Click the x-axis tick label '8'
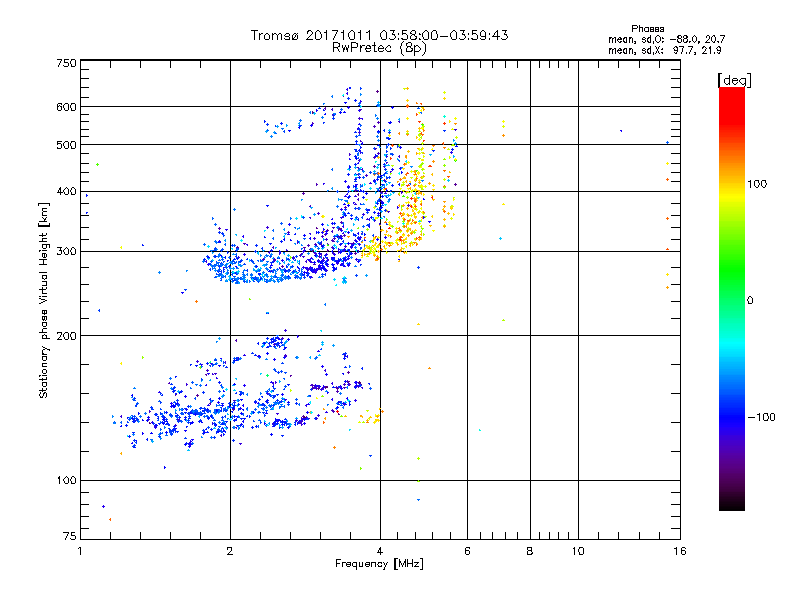This screenshot has height=600, width=800. [530, 551]
